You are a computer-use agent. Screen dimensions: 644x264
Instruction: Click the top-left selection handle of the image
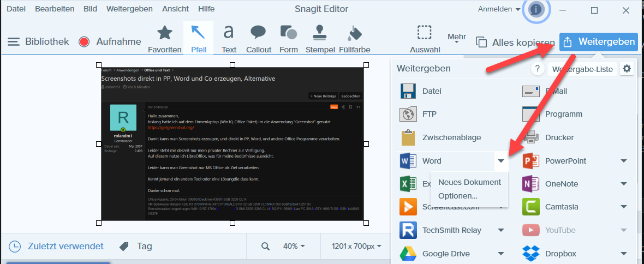point(99,65)
